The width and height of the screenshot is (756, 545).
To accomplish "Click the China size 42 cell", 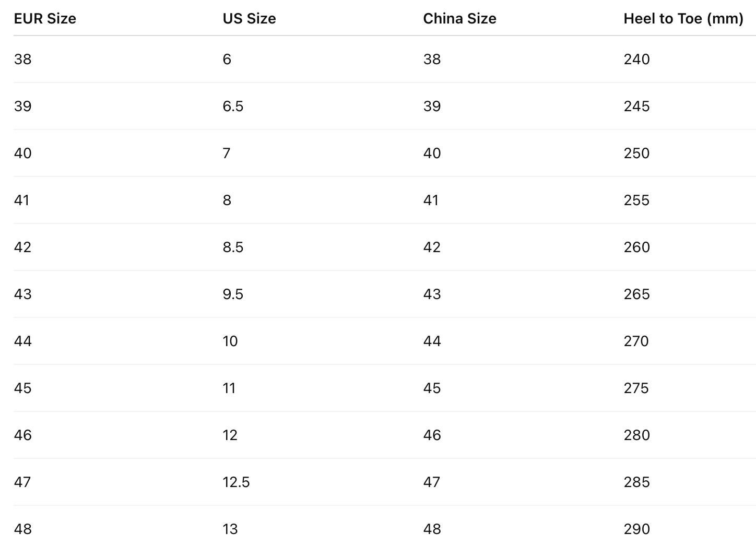I will [432, 247].
